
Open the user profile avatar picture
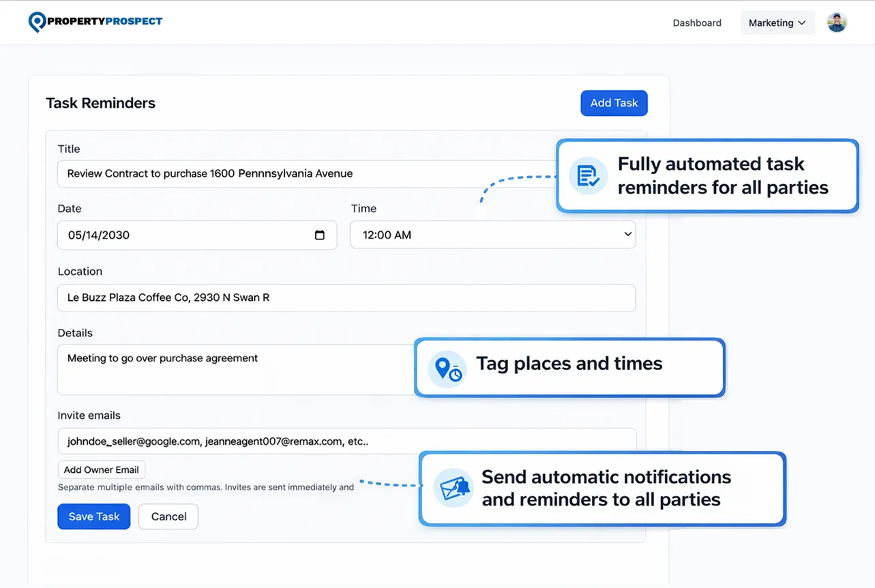(x=837, y=21)
